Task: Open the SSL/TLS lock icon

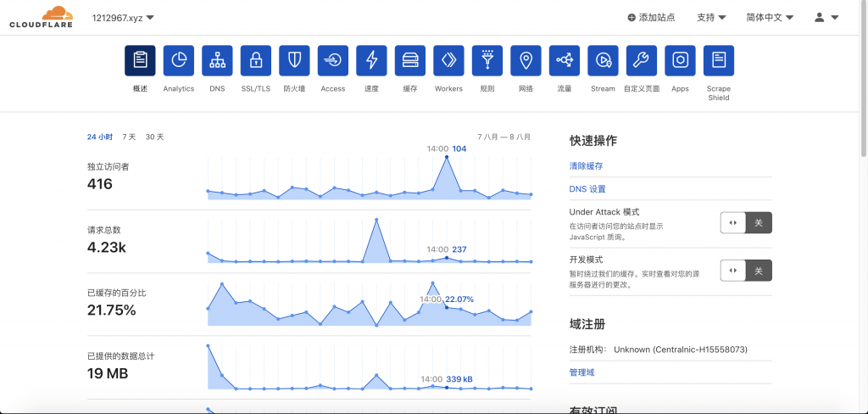Action: (x=256, y=60)
